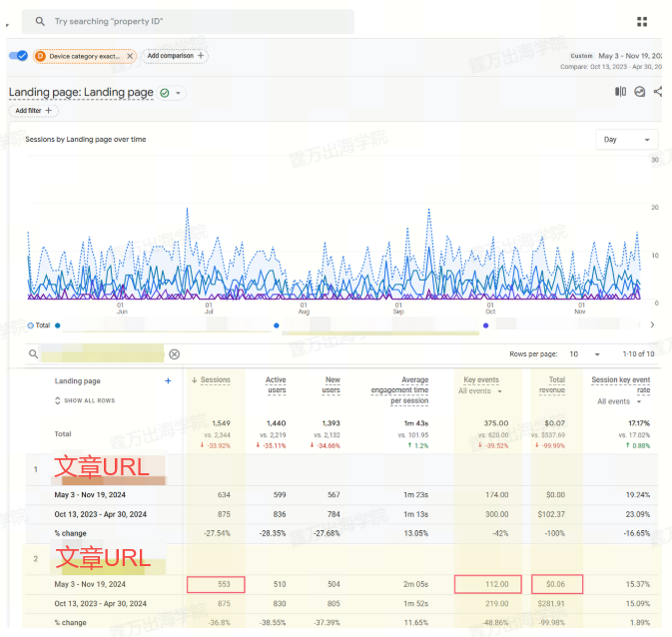The height and width of the screenshot is (637, 672).
Task: Click the report status check icon
Action: pyautogui.click(x=165, y=93)
